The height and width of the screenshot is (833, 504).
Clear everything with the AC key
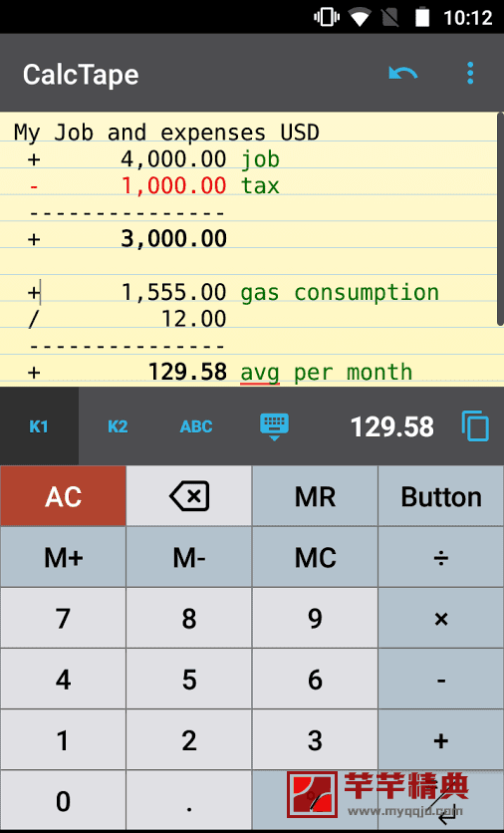click(63, 496)
